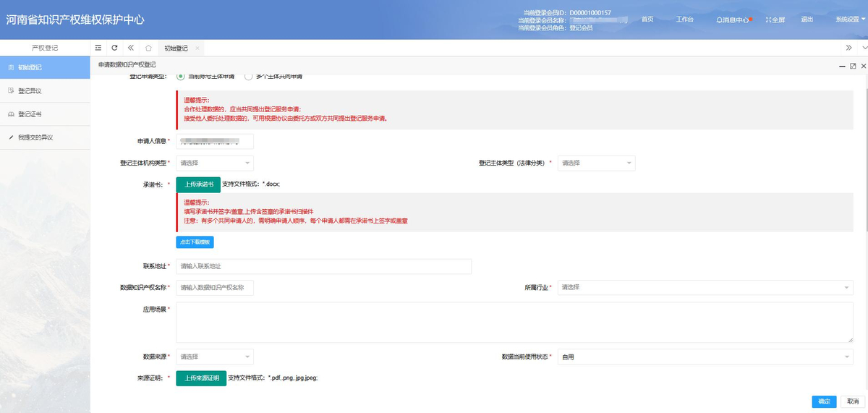Screen dimensions: 868x413
Task: Select the 当前账号主体申请 radio option
Action: 181,76
